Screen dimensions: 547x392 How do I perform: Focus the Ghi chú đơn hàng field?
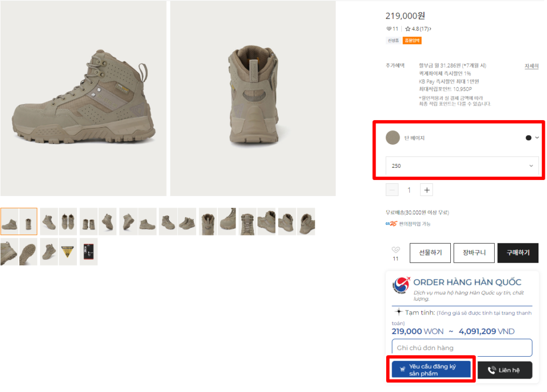click(462, 348)
